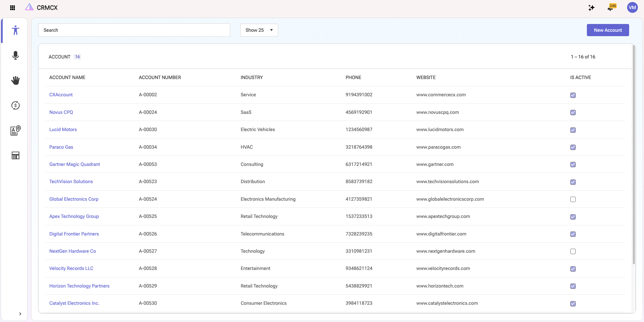Select the hand/activities icon in the sidebar
Image resolution: width=644 pixels, height=322 pixels.
pos(15,80)
